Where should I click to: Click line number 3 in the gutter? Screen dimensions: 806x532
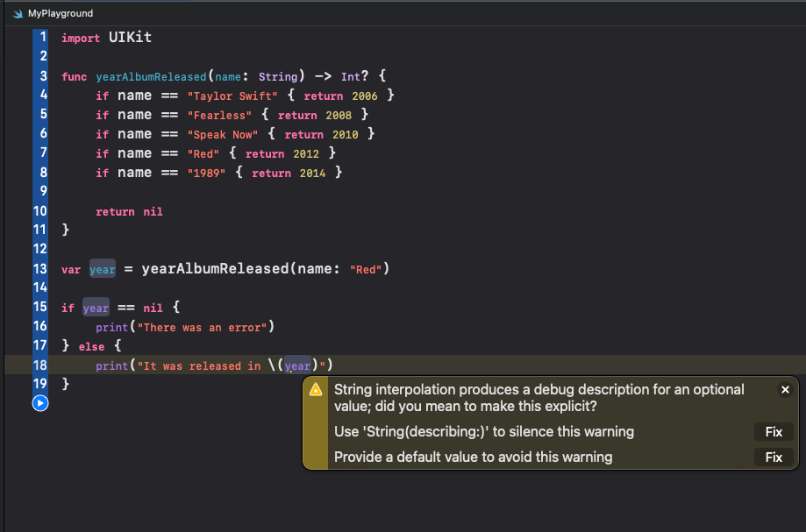click(x=43, y=76)
